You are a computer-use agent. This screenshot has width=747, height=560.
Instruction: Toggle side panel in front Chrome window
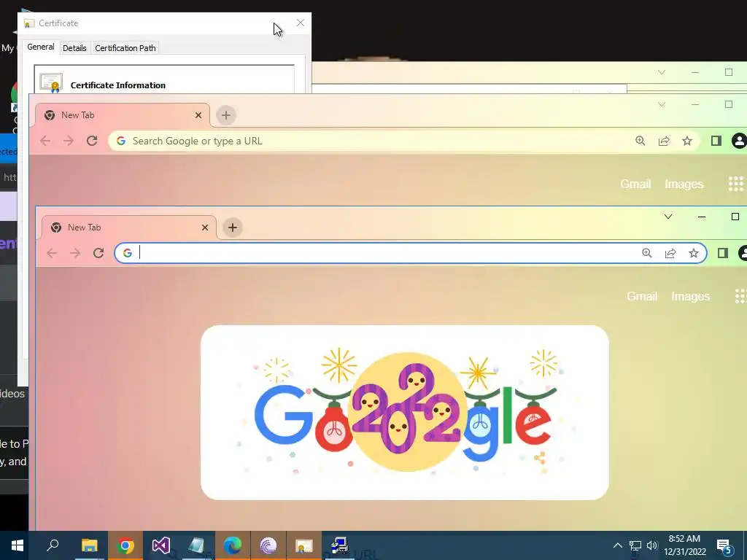723,253
